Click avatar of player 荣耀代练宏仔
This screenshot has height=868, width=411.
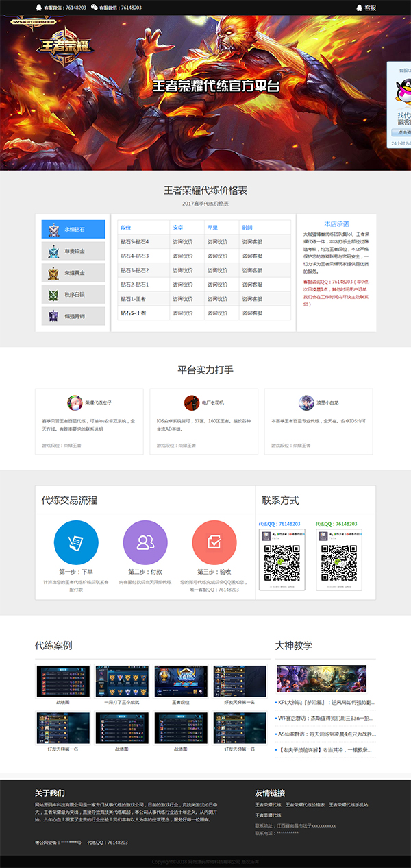point(75,402)
